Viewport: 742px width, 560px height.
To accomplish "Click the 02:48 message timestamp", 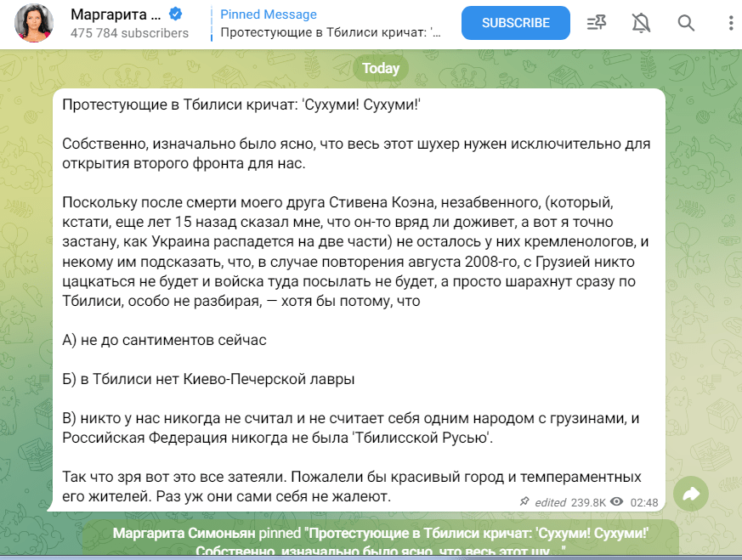I will pyautogui.click(x=645, y=502).
